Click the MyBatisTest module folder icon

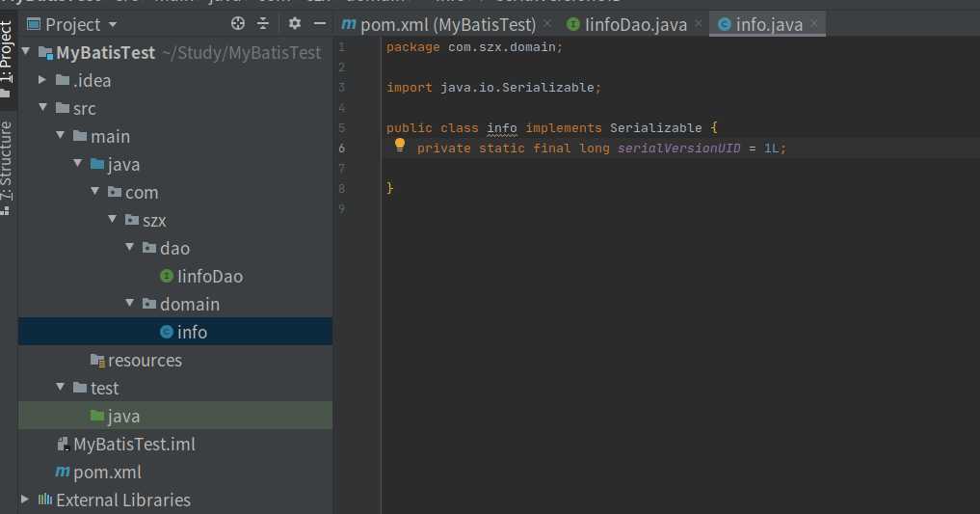click(45, 52)
